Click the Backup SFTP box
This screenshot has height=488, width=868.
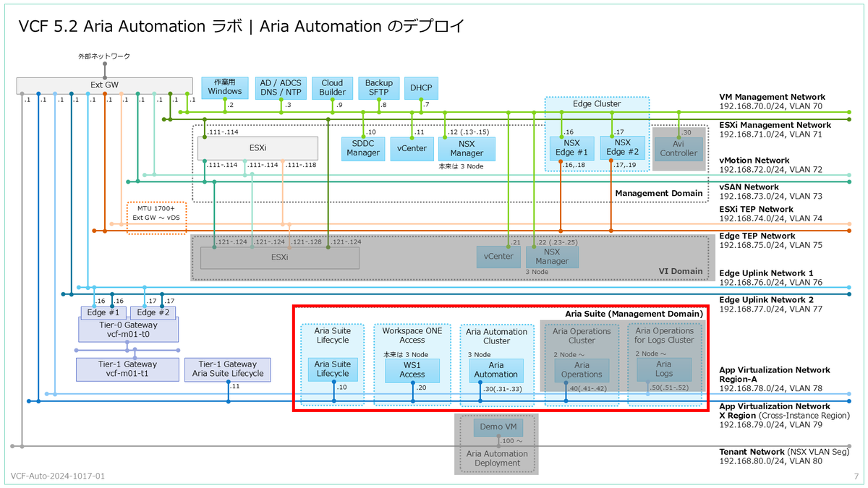click(379, 87)
